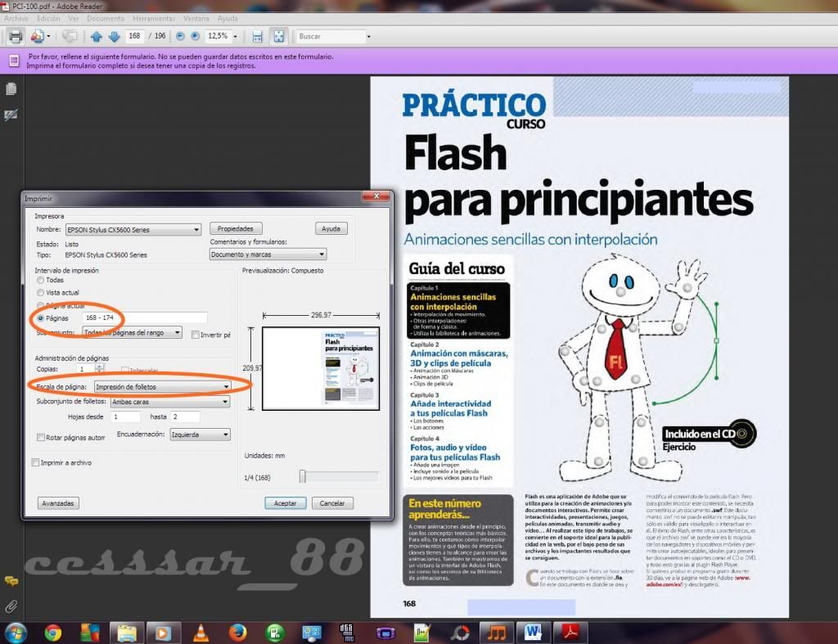Click the page number field 168
This screenshot has height=644, width=838.
pyautogui.click(x=135, y=36)
